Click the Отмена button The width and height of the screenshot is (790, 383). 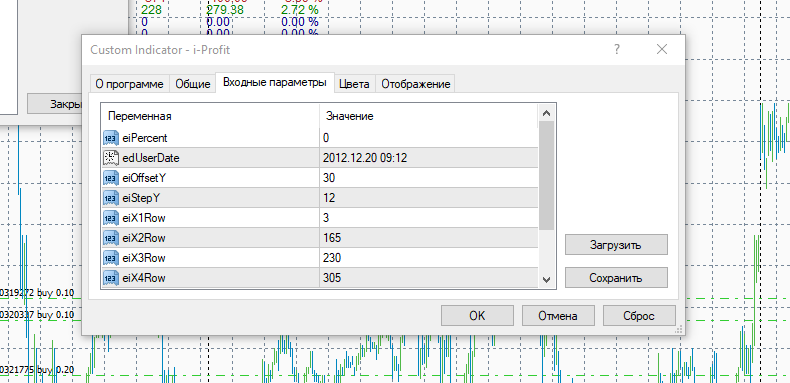point(558,316)
